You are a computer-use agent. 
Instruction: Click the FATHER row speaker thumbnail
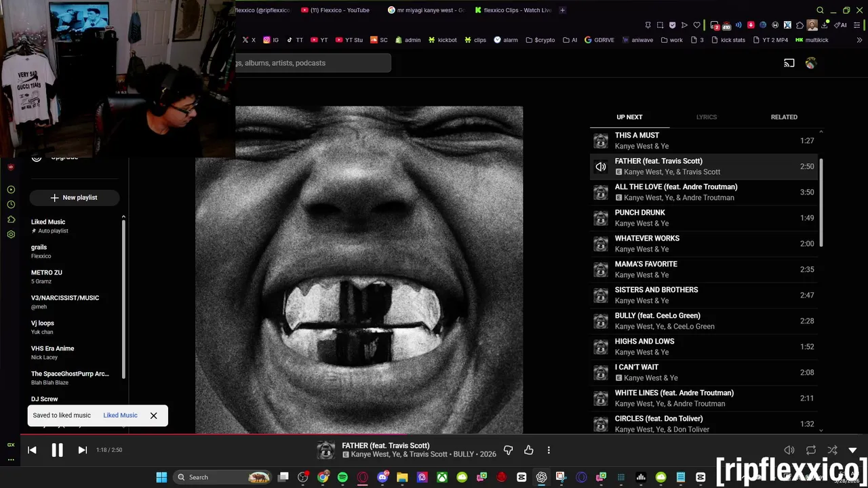click(601, 167)
